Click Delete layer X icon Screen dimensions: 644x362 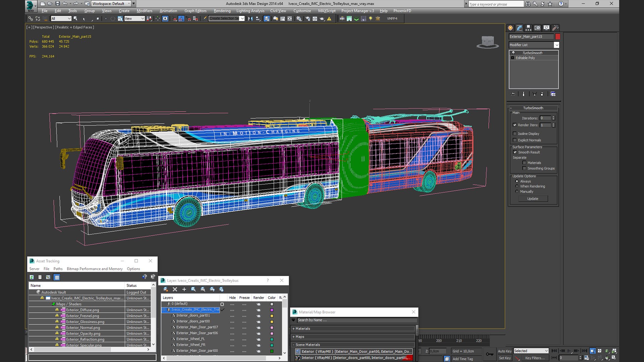click(175, 289)
